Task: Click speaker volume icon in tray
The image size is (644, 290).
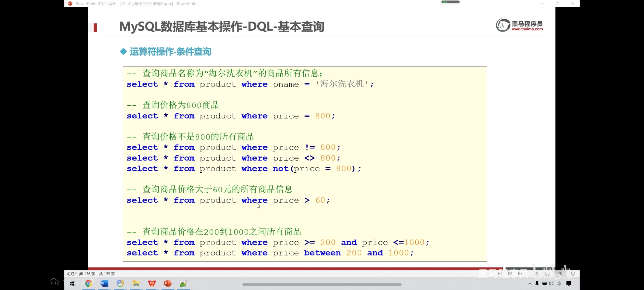Action: pos(551,284)
